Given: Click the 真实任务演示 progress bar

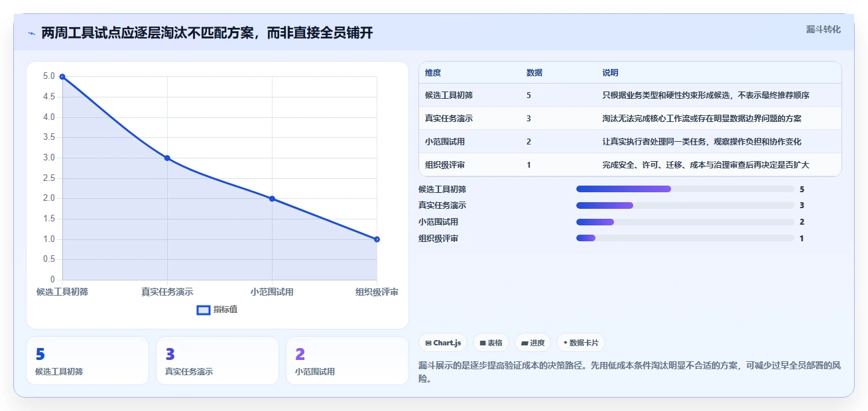Looking at the screenshot, I should click(685, 206).
